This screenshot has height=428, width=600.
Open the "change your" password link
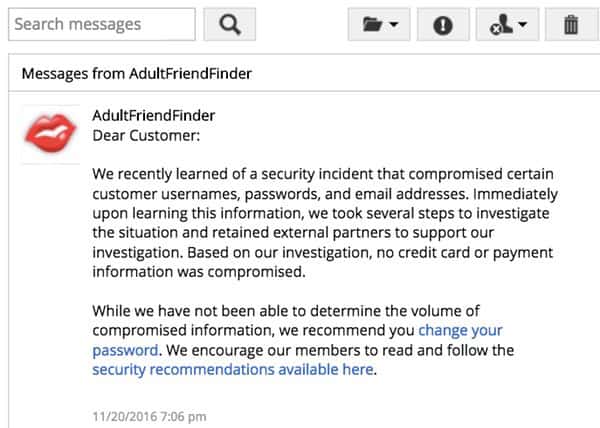(x=460, y=330)
